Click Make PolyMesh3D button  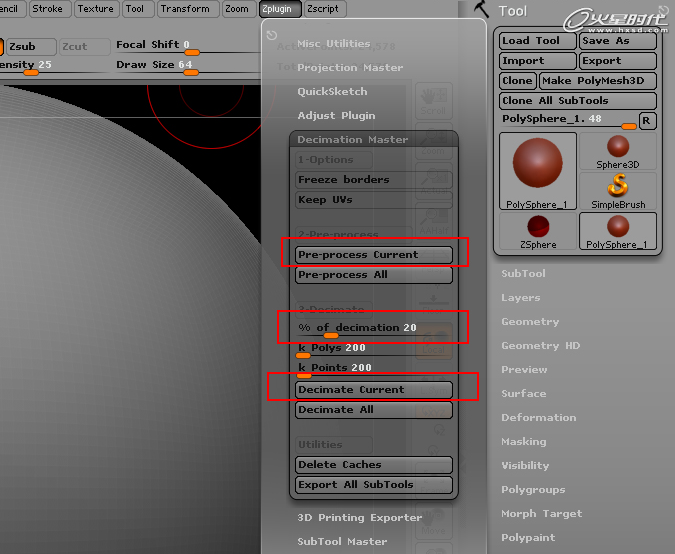click(x=598, y=81)
